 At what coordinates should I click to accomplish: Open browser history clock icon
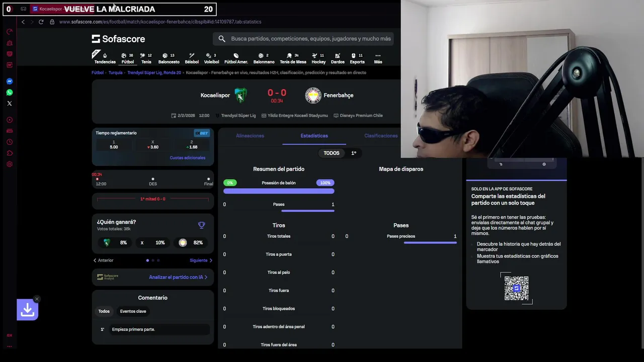point(10,142)
